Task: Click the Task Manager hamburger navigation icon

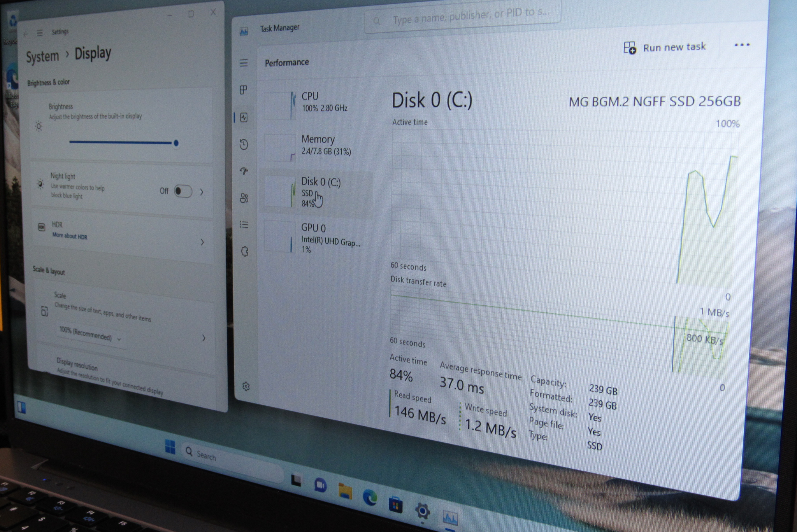Action: tap(244, 63)
